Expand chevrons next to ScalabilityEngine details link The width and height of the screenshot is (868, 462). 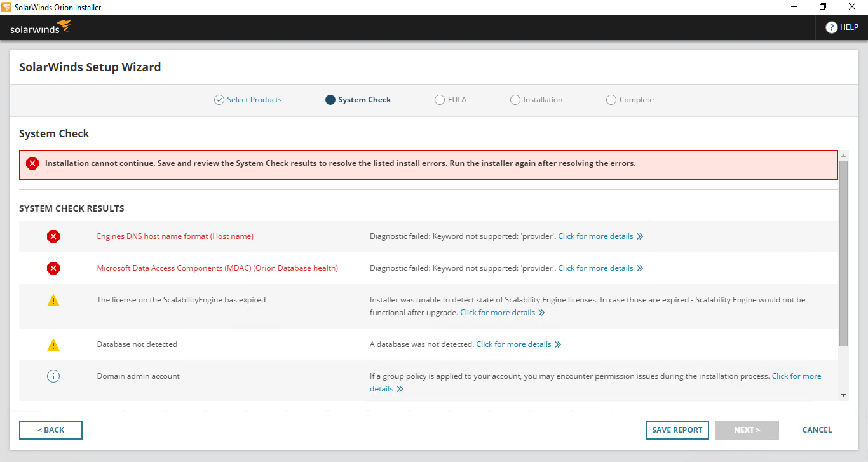(541, 313)
